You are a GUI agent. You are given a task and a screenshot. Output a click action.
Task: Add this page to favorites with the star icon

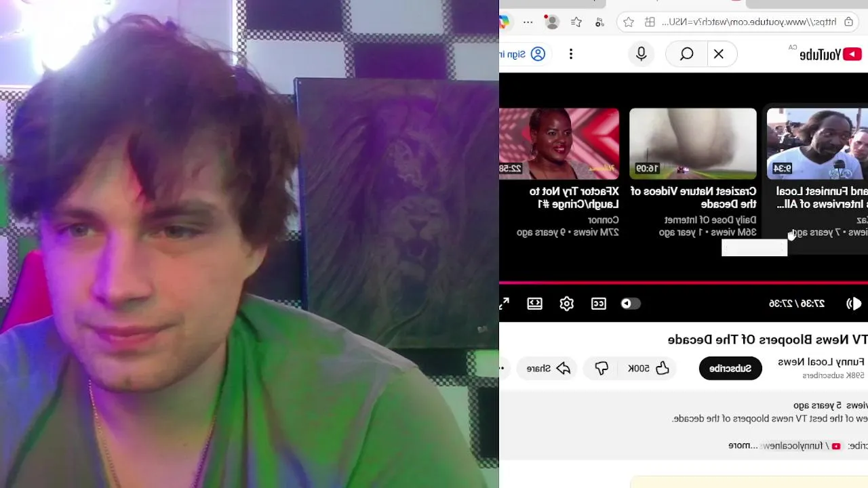click(x=629, y=22)
